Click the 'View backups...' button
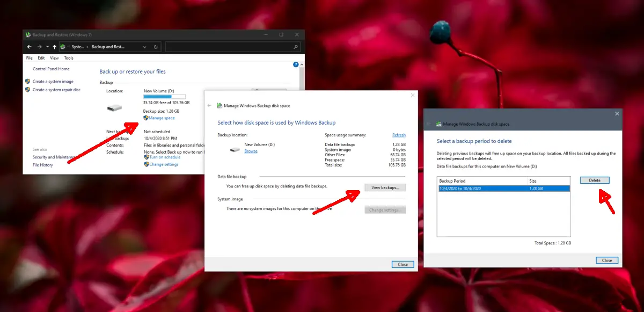The image size is (644, 312). pos(385,187)
